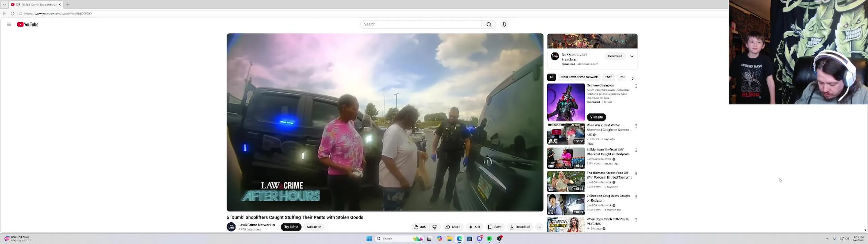The height and width of the screenshot is (244, 868).
Task: Click the main video player
Action: [x=385, y=122]
